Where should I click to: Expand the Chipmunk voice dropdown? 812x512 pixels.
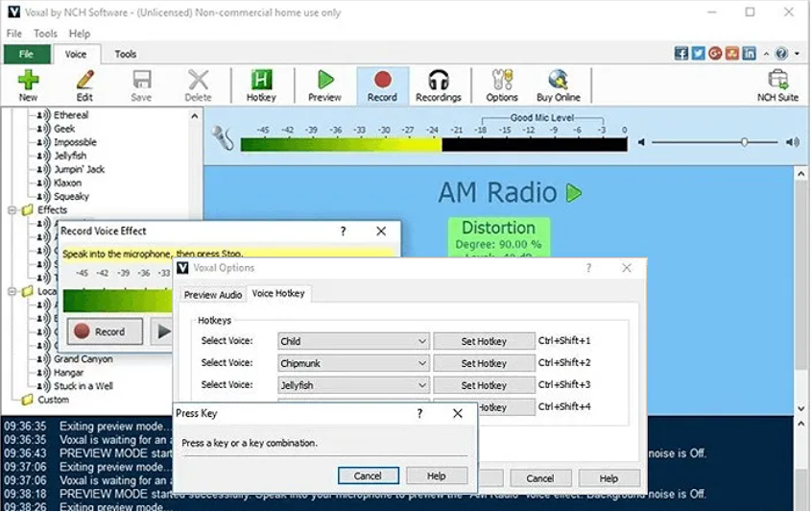point(353,363)
